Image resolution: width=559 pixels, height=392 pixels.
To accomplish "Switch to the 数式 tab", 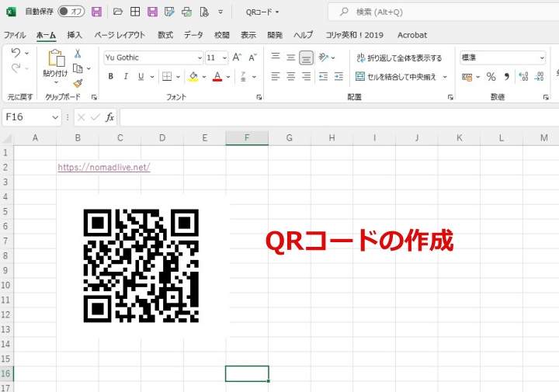I will (165, 35).
